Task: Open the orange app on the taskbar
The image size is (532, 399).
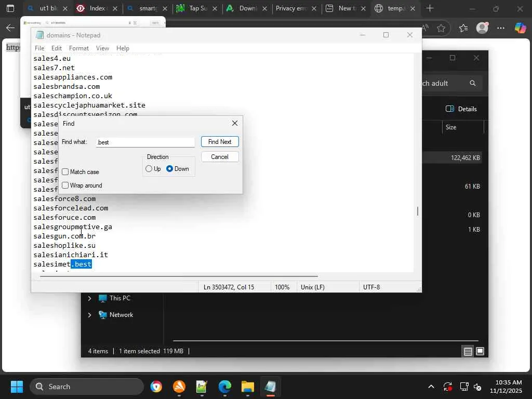Action: point(179,387)
